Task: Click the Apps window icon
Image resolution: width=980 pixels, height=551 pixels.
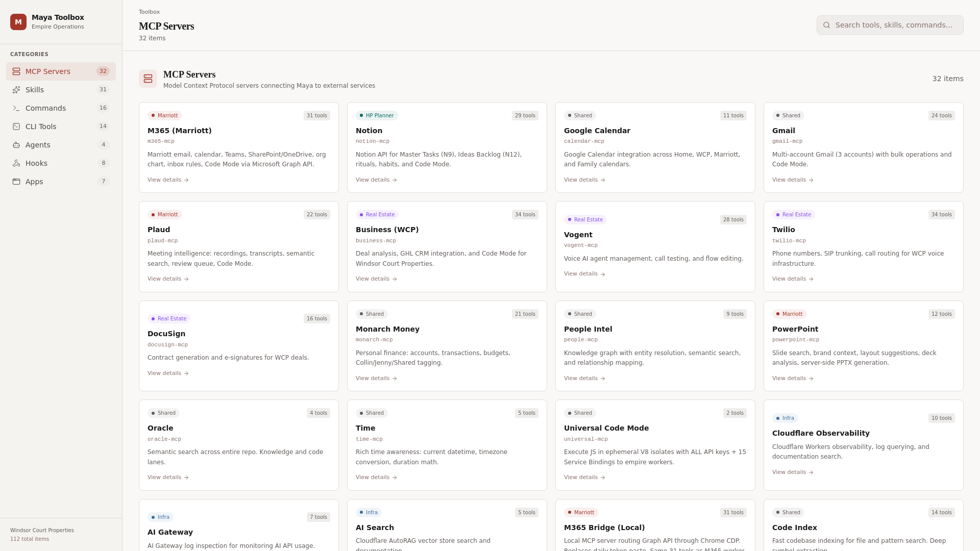Action: pyautogui.click(x=16, y=182)
